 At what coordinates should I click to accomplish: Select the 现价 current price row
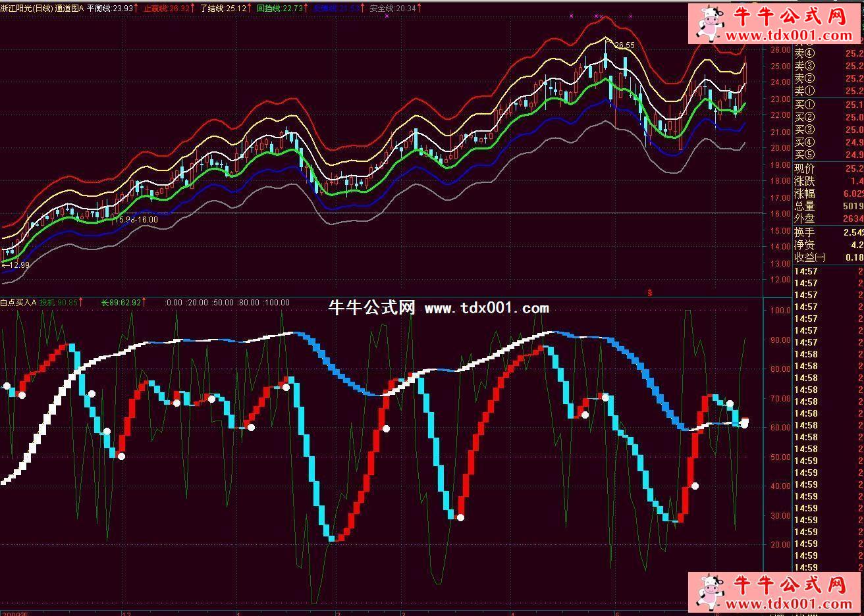click(828, 168)
